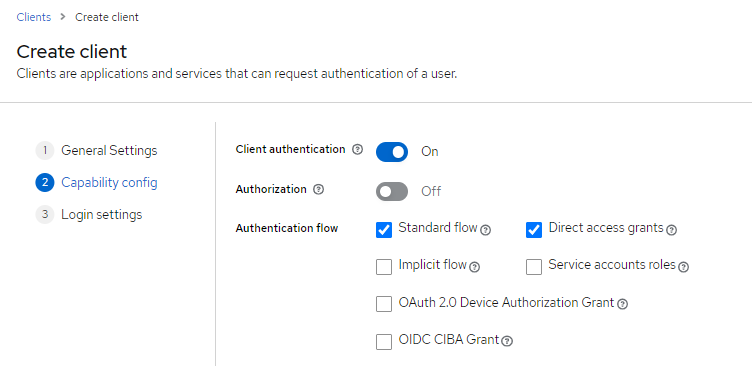Image resolution: width=752 pixels, height=366 pixels.
Task: Disable the Client authentication toggle
Action: [x=392, y=152]
